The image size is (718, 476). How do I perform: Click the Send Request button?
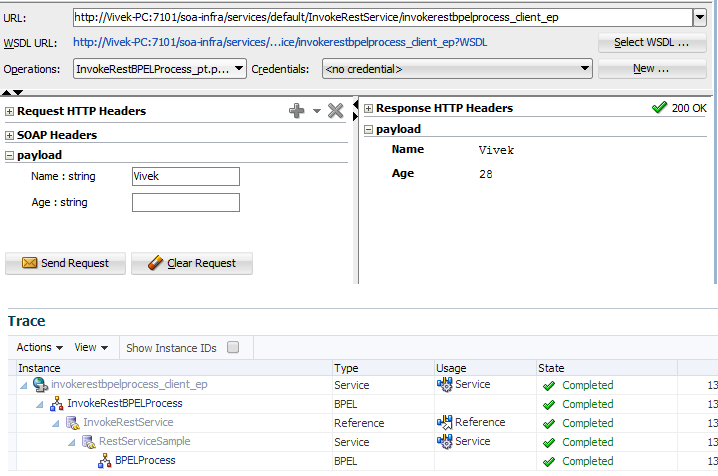[x=65, y=263]
